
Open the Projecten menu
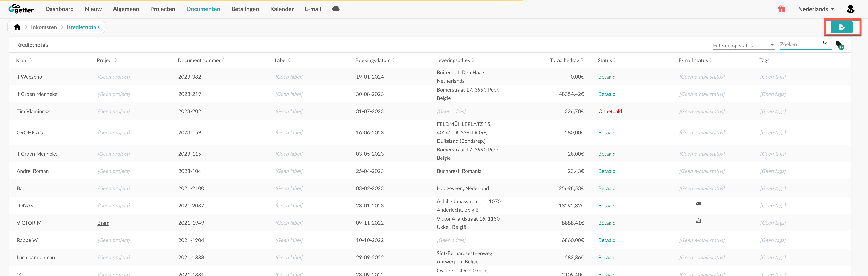[x=162, y=9]
